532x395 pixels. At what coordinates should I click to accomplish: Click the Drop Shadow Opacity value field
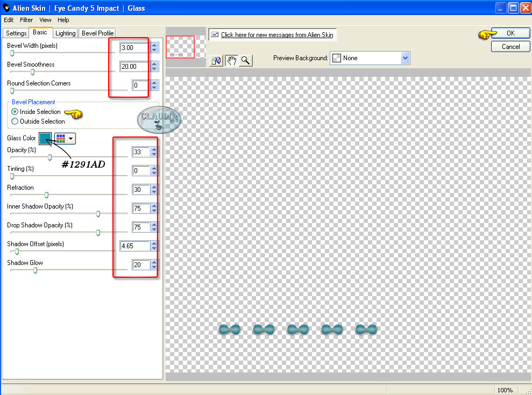(x=141, y=227)
